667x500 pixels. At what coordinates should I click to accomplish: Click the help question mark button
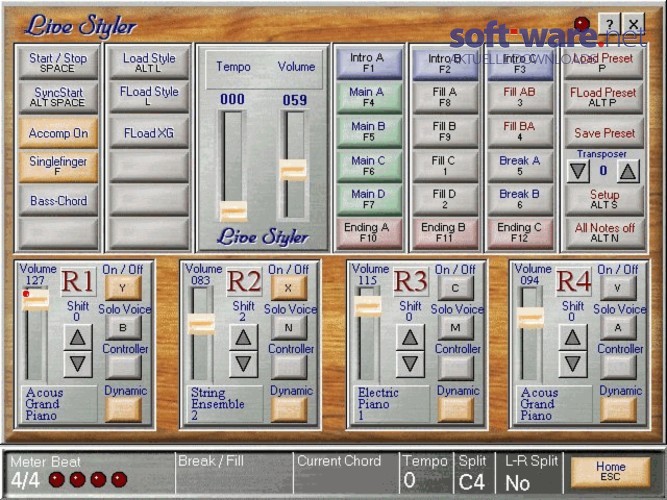(x=609, y=23)
